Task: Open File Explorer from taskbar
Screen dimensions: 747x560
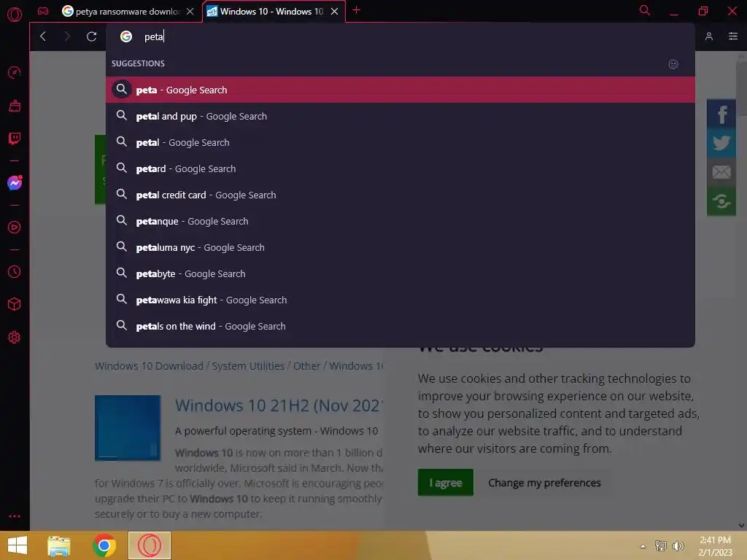Action: pyautogui.click(x=59, y=545)
